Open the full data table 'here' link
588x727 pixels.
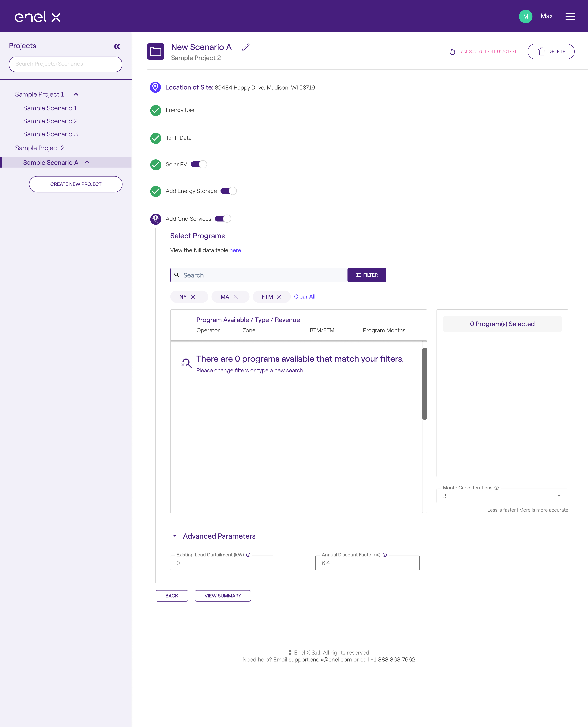coord(235,251)
